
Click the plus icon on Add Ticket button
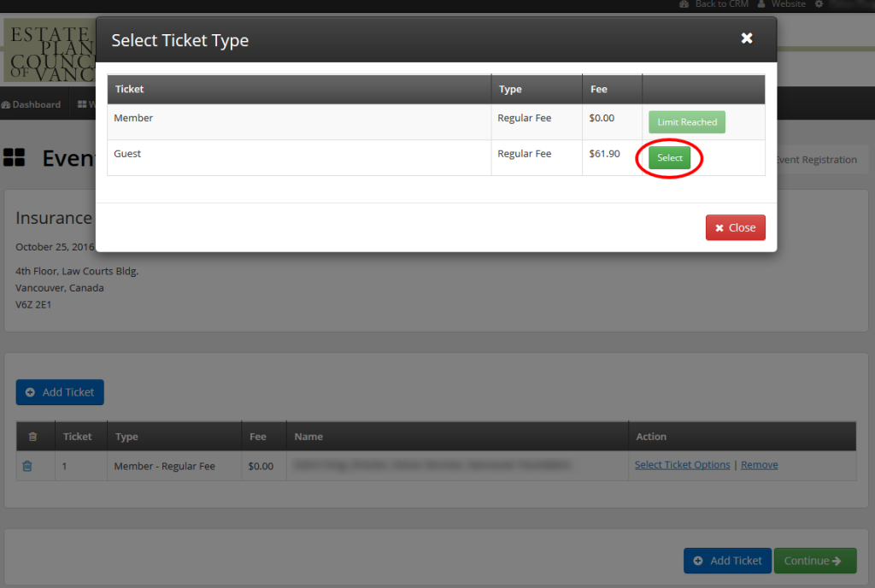coord(32,392)
